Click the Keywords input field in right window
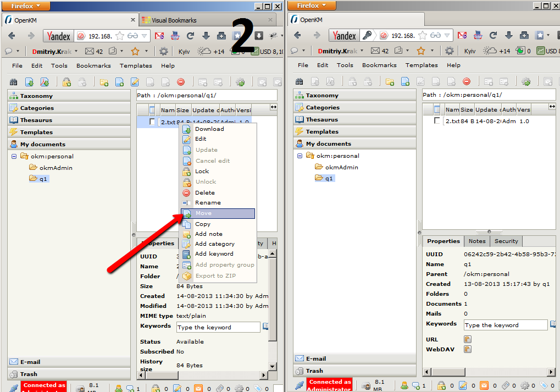This screenshot has width=560, height=392. click(505, 325)
